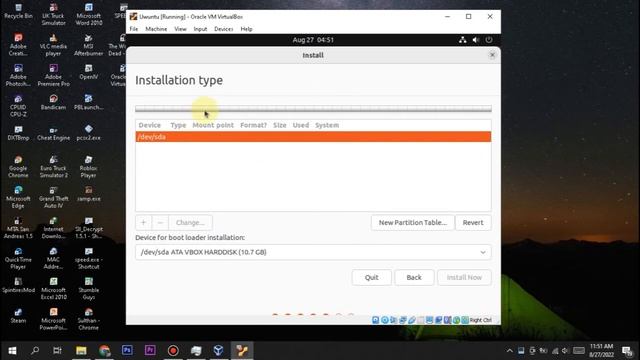The height and width of the screenshot is (360, 640).
Task: Open Cheat Engine desktop shortcut
Action: [x=53, y=133]
